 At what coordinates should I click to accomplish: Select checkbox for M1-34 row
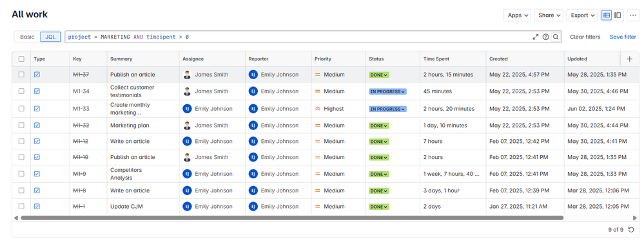21,91
